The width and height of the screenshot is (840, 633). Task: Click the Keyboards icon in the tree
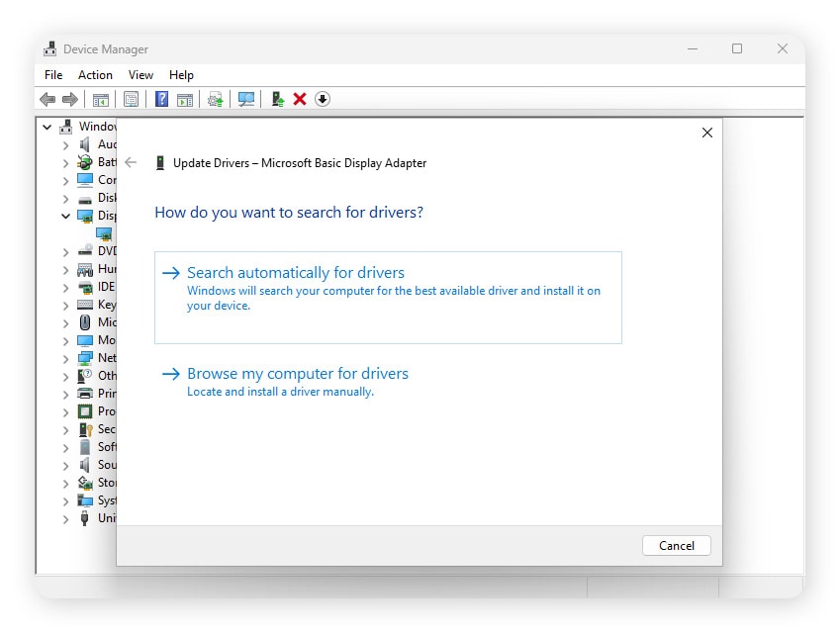85,305
